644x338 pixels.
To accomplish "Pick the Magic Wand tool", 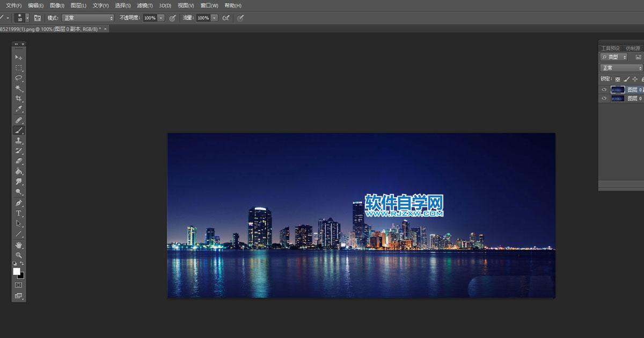I will pyautogui.click(x=19, y=88).
